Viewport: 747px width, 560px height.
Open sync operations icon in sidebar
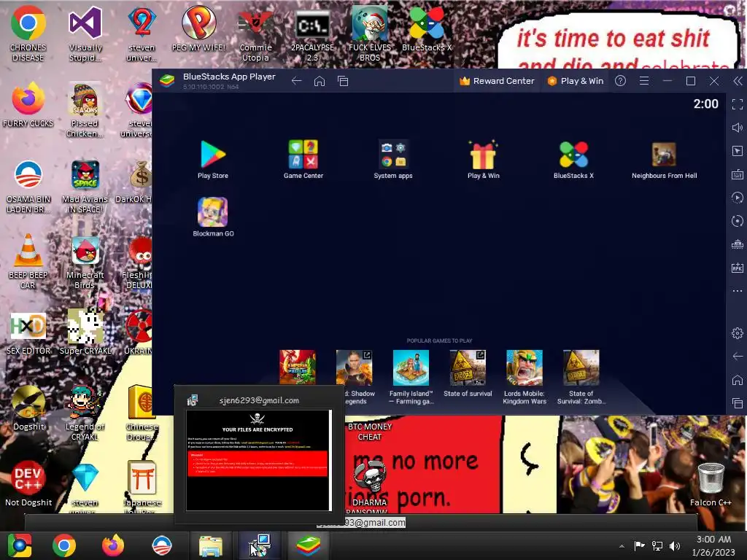coord(737,221)
